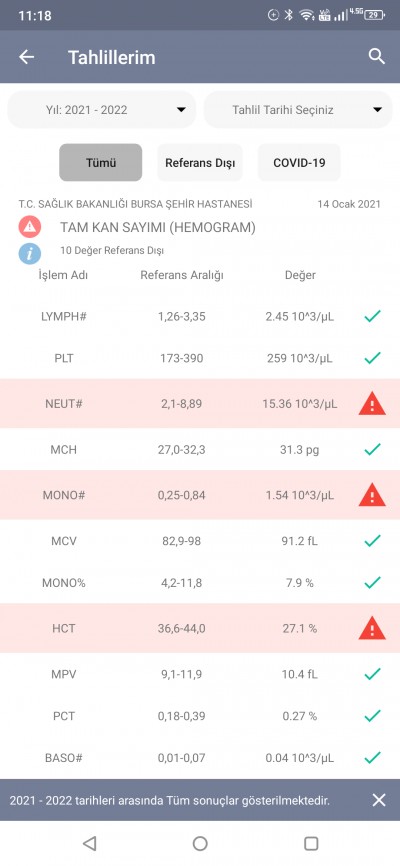Screen dimensions: 400x866
Task: Tap the warning triangle on MONO# row
Action: point(372,495)
